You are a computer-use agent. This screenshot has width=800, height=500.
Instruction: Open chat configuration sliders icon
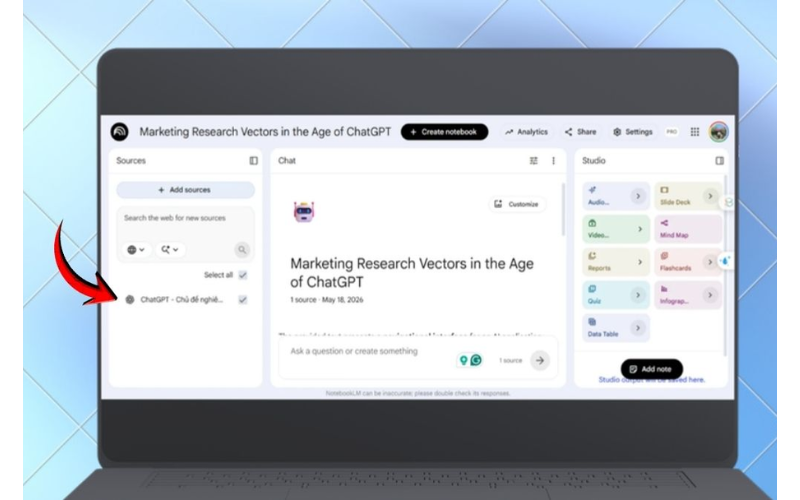point(534,161)
